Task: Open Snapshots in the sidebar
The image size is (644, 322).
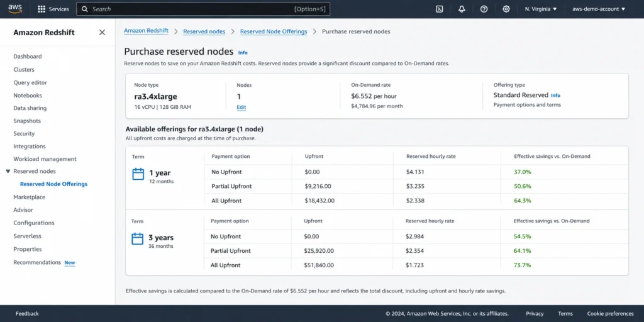Action: click(x=27, y=121)
